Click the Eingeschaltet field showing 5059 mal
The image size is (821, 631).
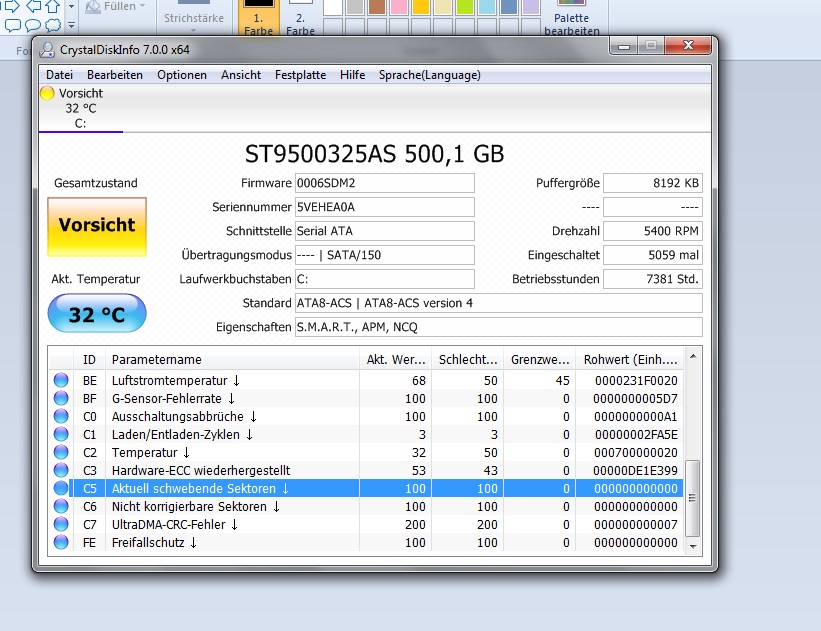[x=652, y=255]
